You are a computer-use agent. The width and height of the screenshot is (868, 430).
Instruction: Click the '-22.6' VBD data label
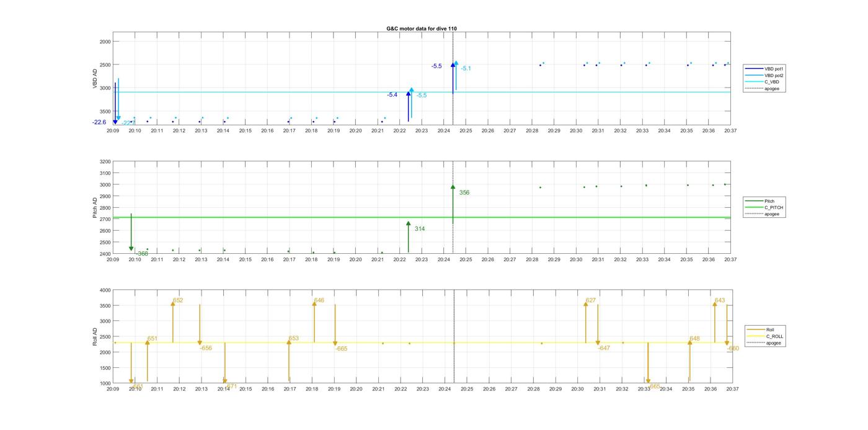(99, 122)
